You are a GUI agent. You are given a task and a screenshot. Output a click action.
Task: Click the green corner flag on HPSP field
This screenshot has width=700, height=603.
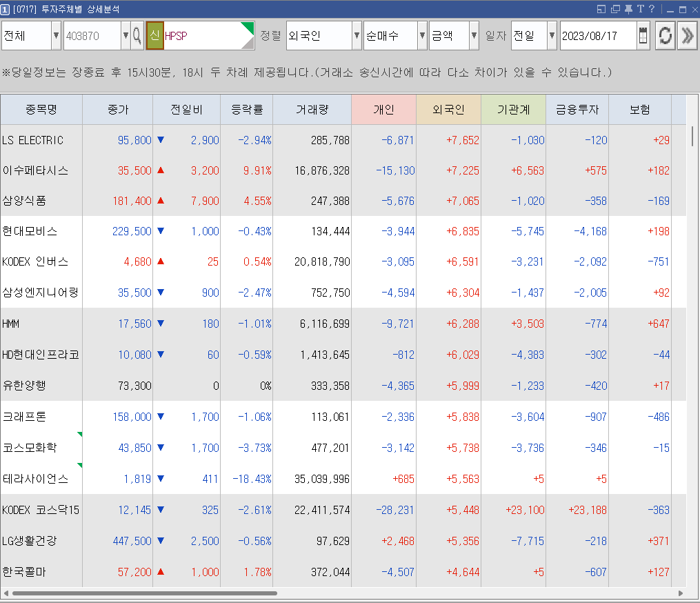tap(248, 27)
